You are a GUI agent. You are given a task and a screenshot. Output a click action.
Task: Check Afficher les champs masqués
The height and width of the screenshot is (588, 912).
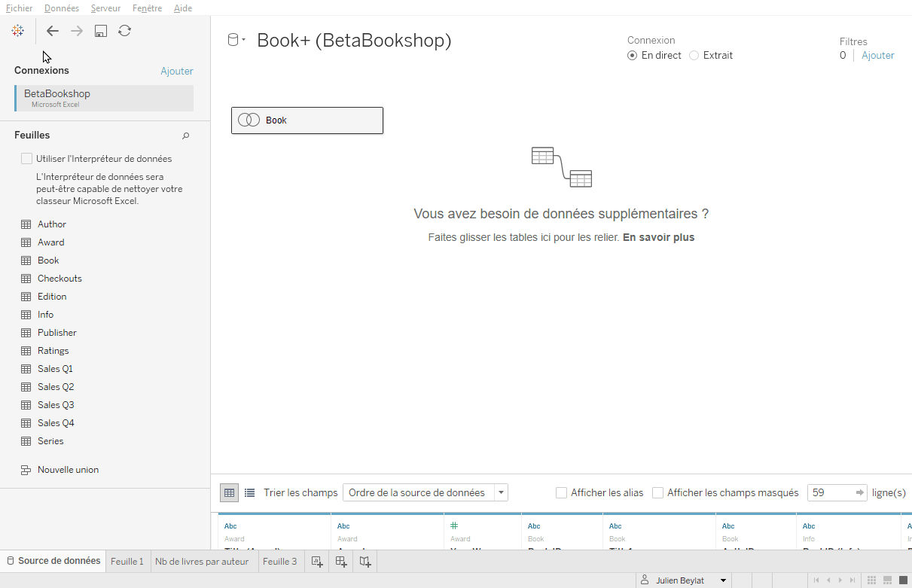[657, 493]
